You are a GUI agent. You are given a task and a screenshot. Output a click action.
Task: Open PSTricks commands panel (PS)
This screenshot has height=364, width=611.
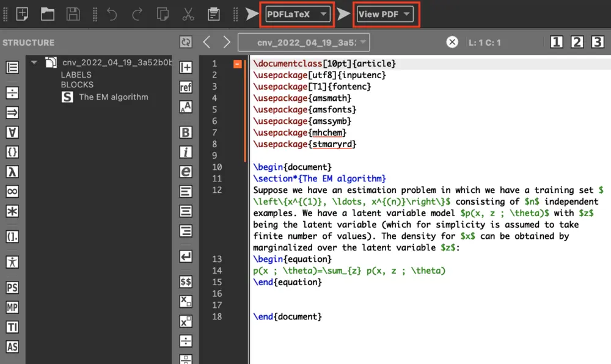point(12,288)
